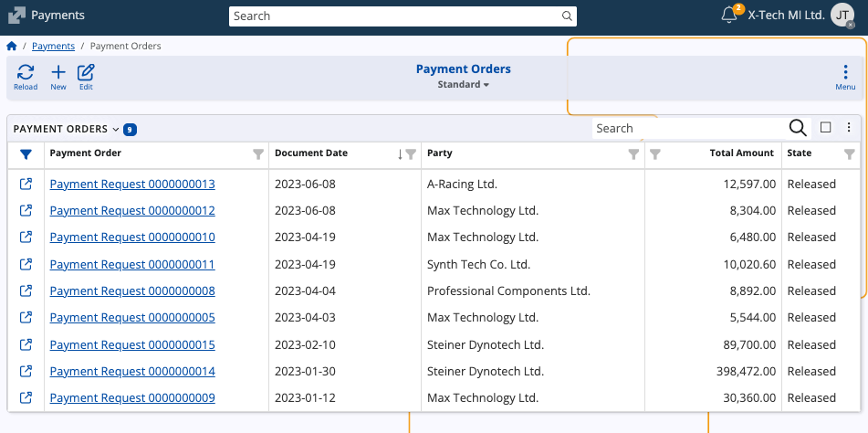Image resolution: width=868 pixels, height=433 pixels.
Task: Toggle the filter on State column
Action: click(x=850, y=154)
